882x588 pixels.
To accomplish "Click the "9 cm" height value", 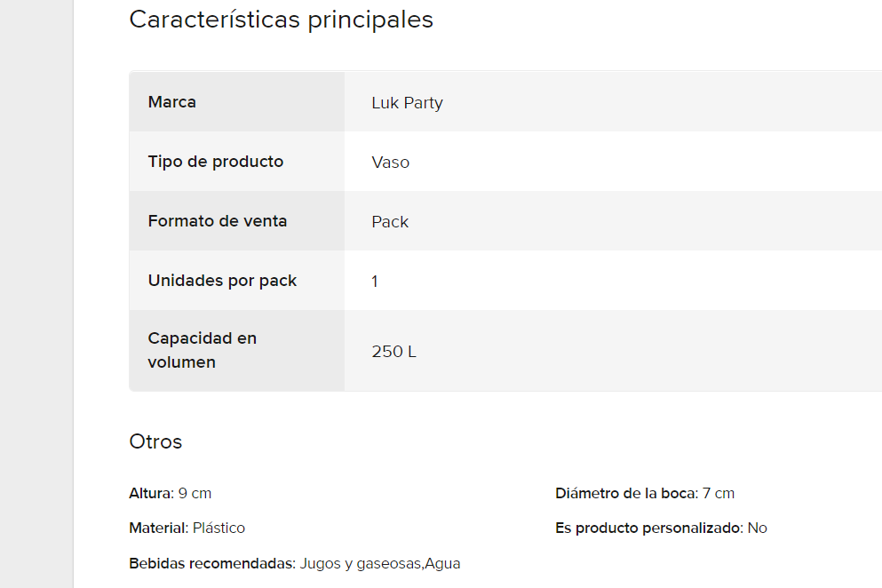I will 195,493.
